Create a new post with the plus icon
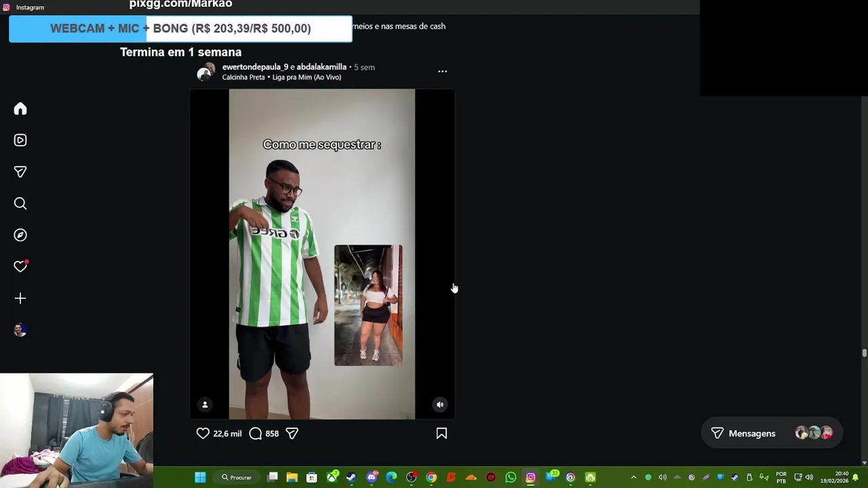 [20, 298]
